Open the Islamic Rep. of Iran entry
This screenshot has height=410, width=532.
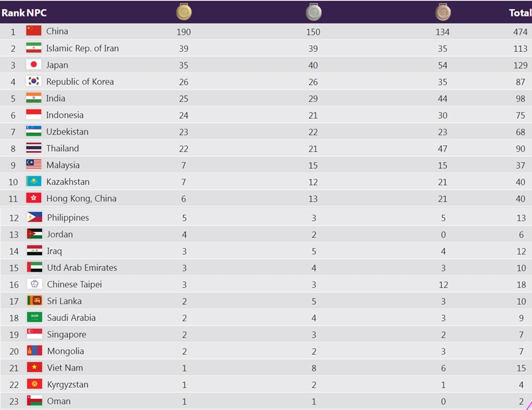[83, 48]
